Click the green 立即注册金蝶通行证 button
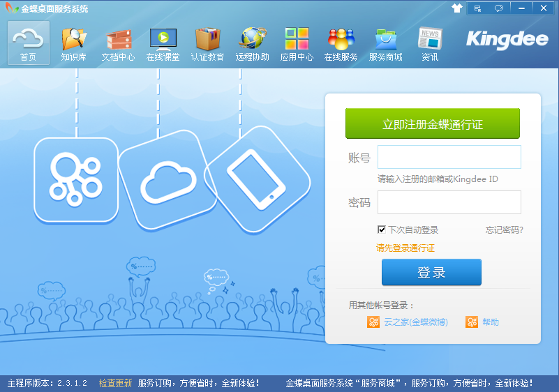The image size is (559, 392). (x=433, y=123)
